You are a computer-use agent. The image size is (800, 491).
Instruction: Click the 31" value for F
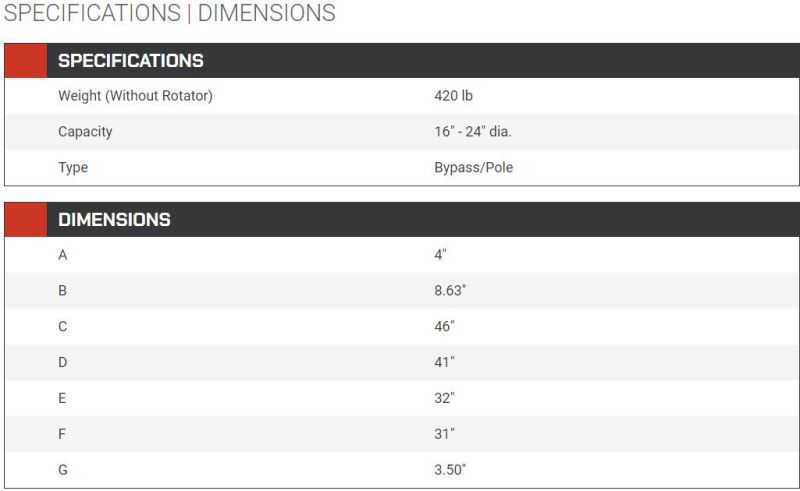tap(444, 434)
